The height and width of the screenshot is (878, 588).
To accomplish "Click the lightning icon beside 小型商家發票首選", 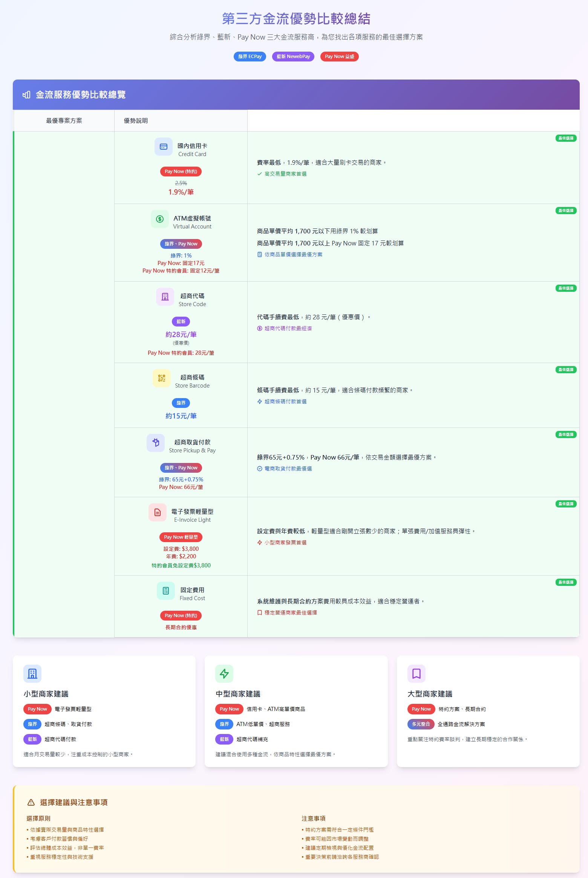I will click(259, 542).
